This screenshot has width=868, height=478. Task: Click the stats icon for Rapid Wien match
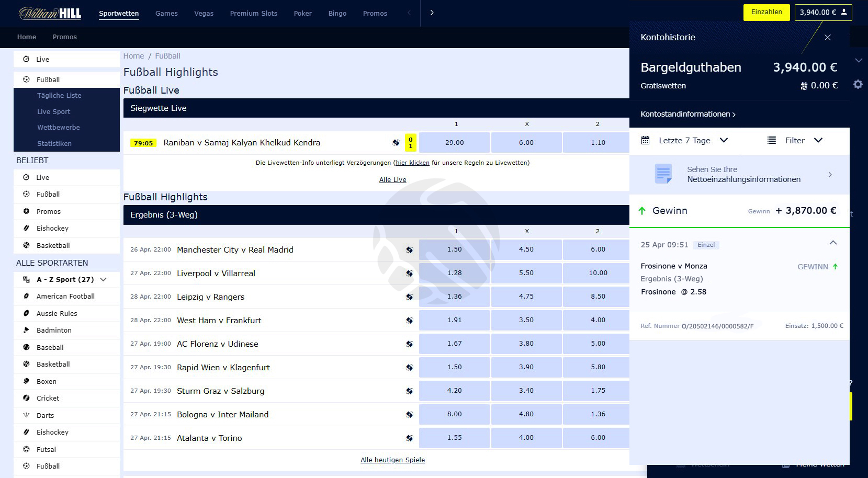[x=409, y=368]
